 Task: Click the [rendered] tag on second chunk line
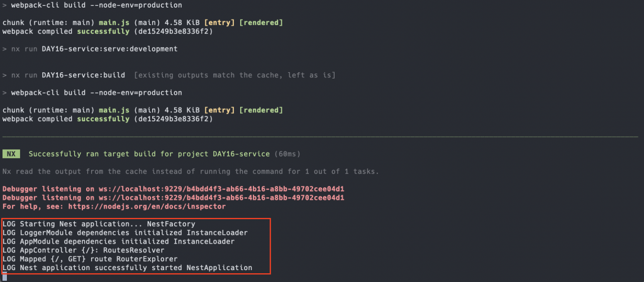click(261, 111)
